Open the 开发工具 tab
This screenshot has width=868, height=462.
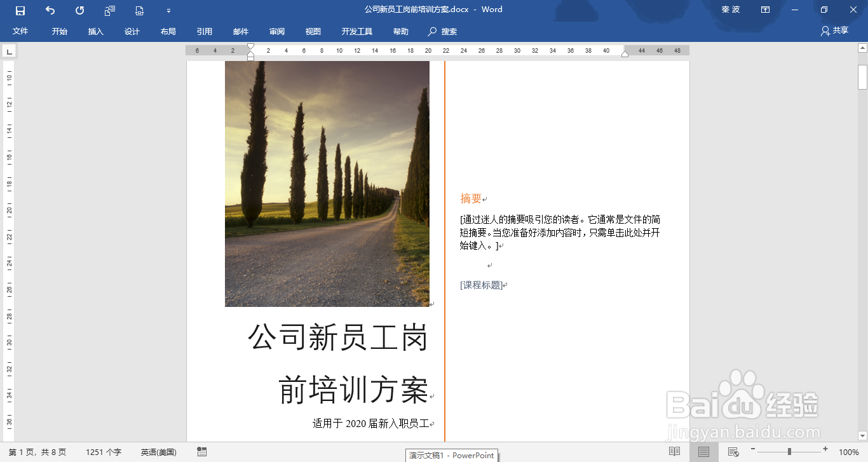click(357, 31)
